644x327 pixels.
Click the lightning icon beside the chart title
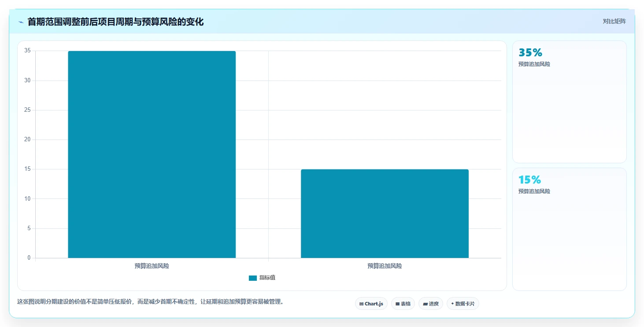[x=21, y=22]
